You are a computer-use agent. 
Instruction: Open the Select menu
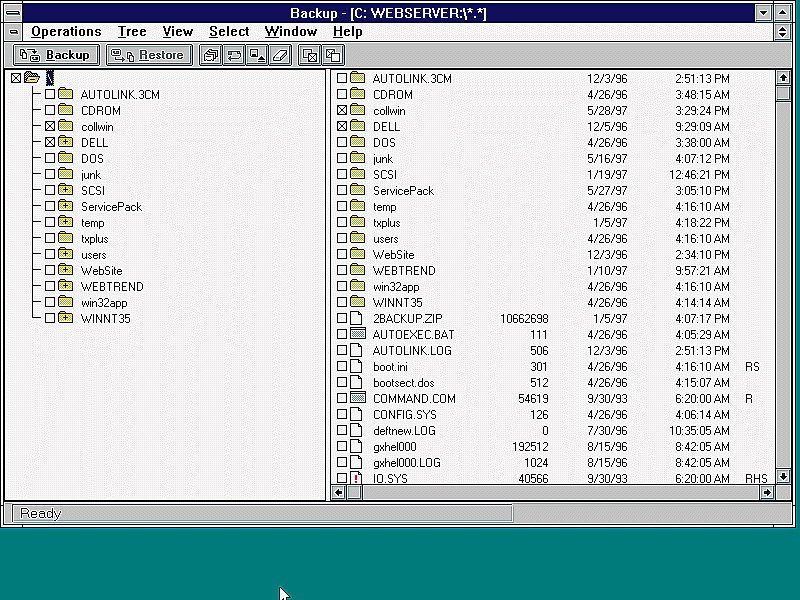[229, 32]
